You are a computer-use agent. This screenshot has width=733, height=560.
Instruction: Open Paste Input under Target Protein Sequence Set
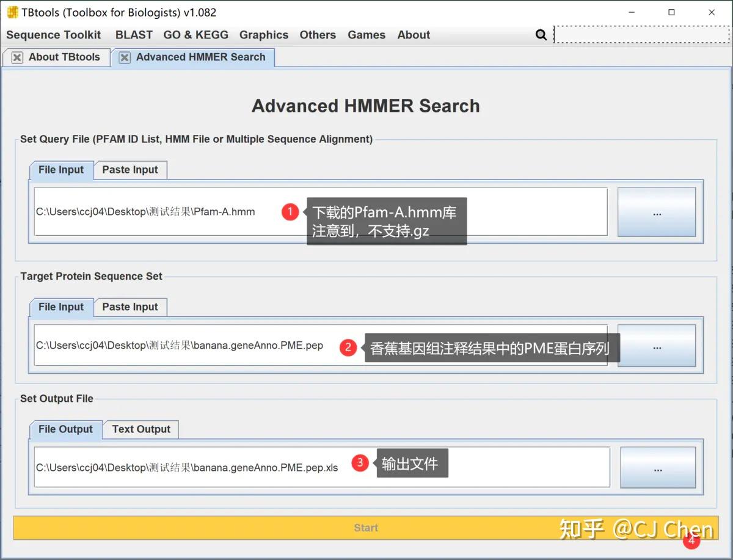pos(130,307)
